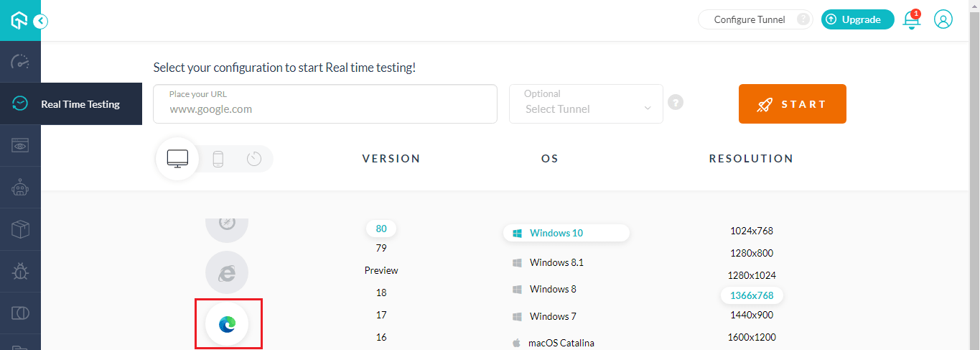
Task: Open Real Time Testing menu item
Action: coord(80,104)
